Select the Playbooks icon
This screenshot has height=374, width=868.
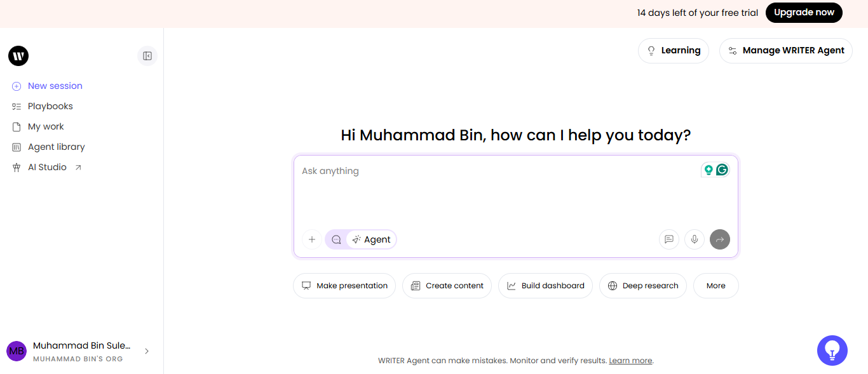[x=17, y=106]
